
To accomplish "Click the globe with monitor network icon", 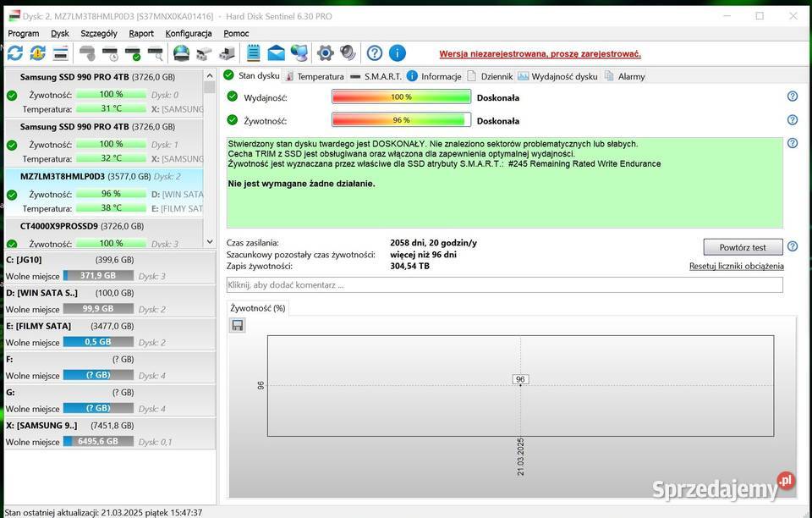I will [x=299, y=52].
